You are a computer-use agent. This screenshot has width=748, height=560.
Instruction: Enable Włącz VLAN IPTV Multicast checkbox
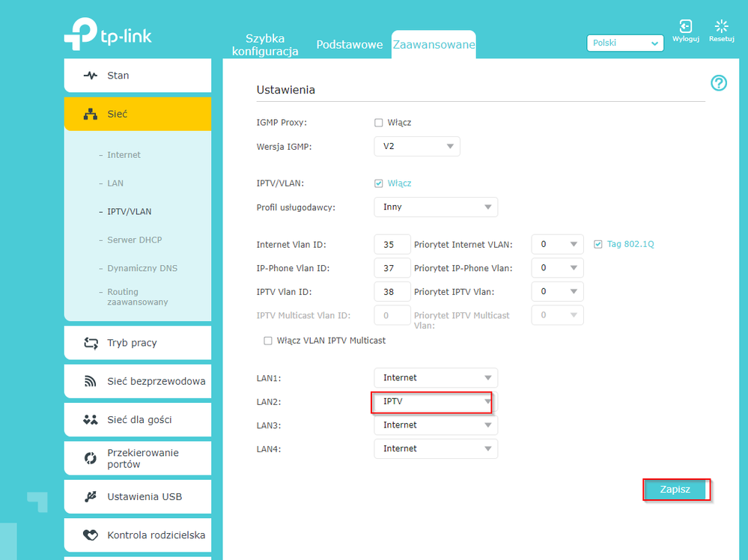point(268,341)
